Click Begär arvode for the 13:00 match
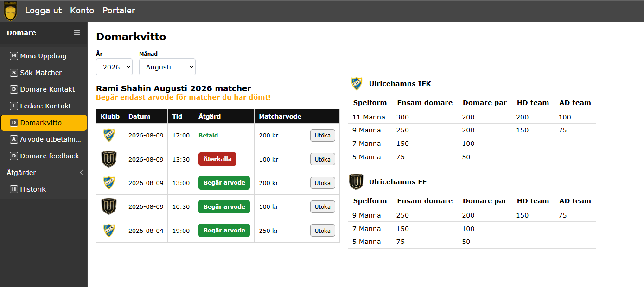Image resolution: width=644 pixels, height=287 pixels. point(224,183)
